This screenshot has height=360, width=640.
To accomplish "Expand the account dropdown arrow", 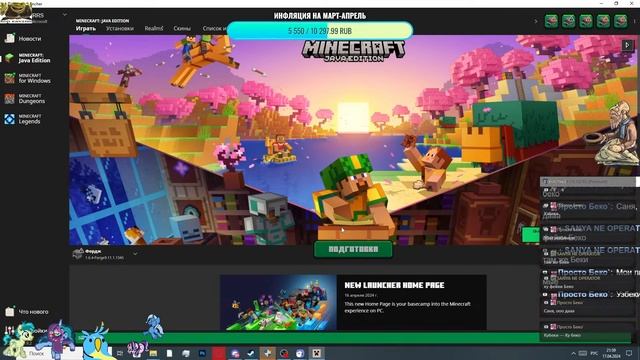I will click(x=64, y=15).
